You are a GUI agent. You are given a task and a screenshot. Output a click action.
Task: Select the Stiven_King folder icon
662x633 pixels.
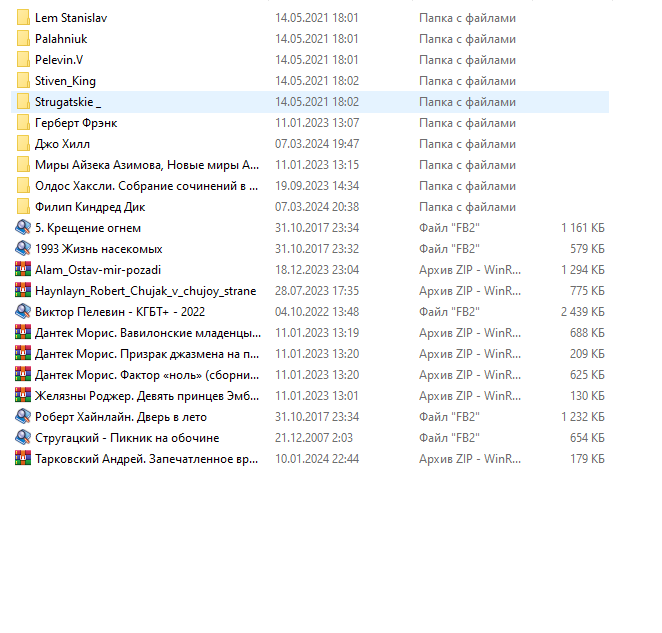23,81
